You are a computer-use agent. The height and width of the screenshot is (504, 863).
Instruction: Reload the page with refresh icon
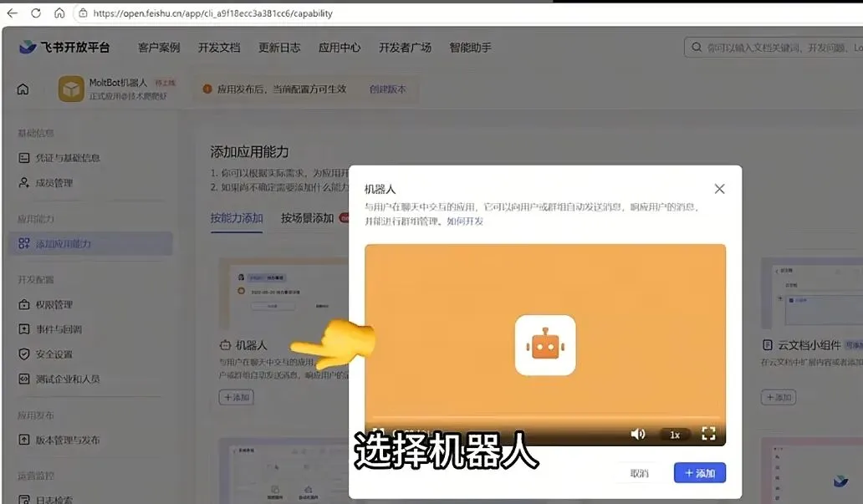[x=36, y=13]
